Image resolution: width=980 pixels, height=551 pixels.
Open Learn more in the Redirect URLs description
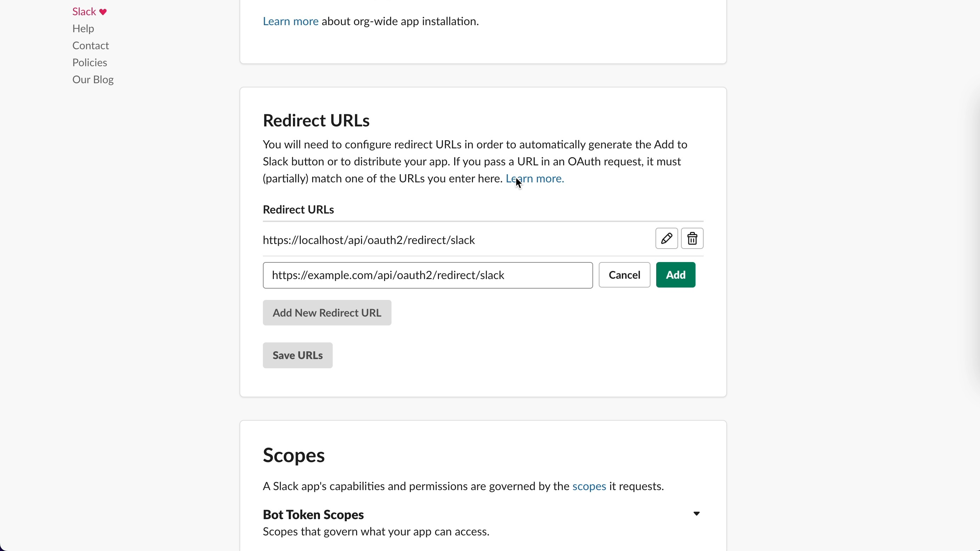535,178
